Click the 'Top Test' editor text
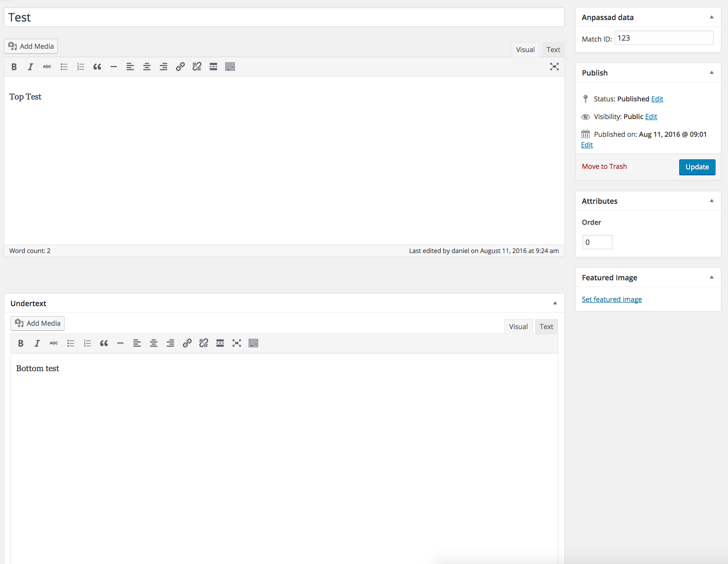The image size is (728, 564). 25,97
